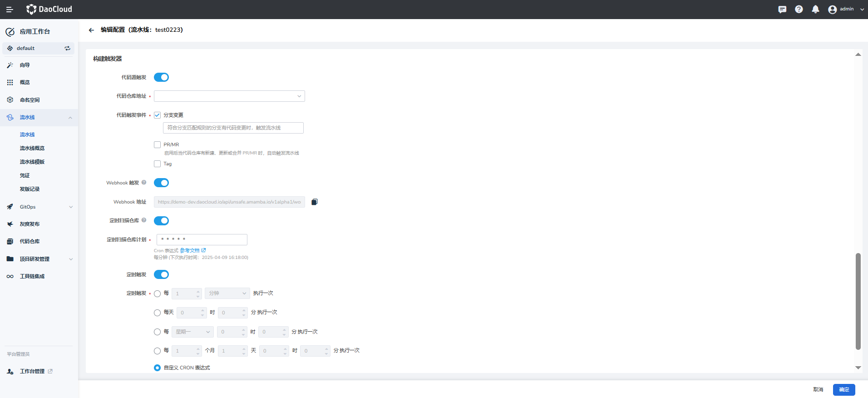Click the back arrow beside 编辑配置
This screenshot has width=868, height=398.
pyautogui.click(x=91, y=30)
